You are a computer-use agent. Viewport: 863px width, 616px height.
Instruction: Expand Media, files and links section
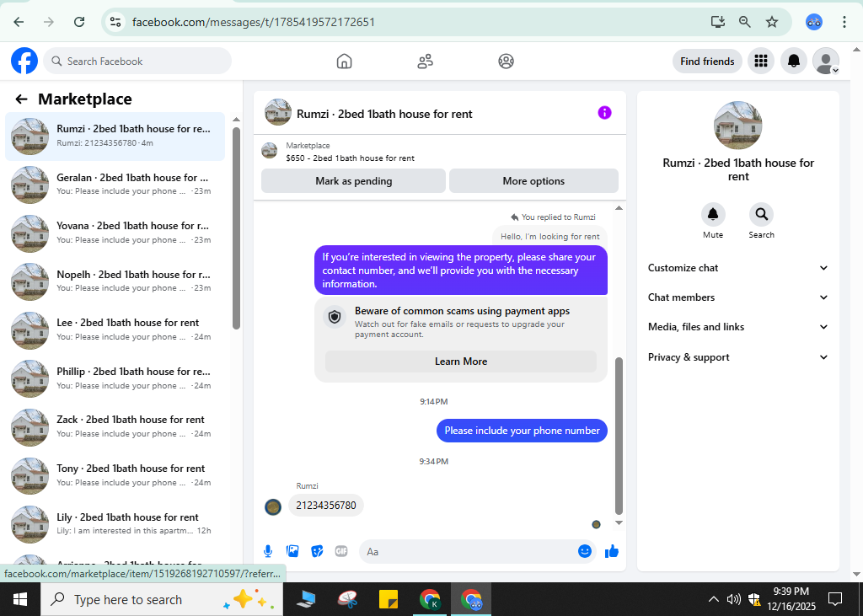[x=738, y=327]
